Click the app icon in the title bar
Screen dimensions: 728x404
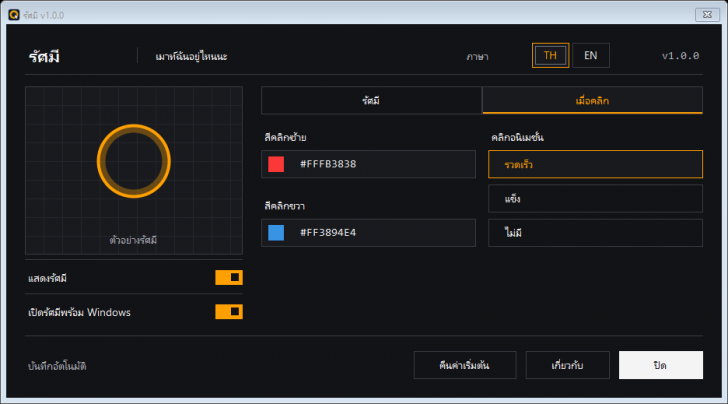(x=14, y=15)
